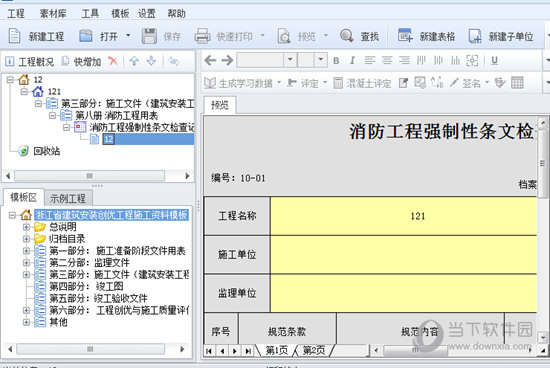Click the 新建表格 new table icon
This screenshot has height=368, width=550.
tap(405, 36)
